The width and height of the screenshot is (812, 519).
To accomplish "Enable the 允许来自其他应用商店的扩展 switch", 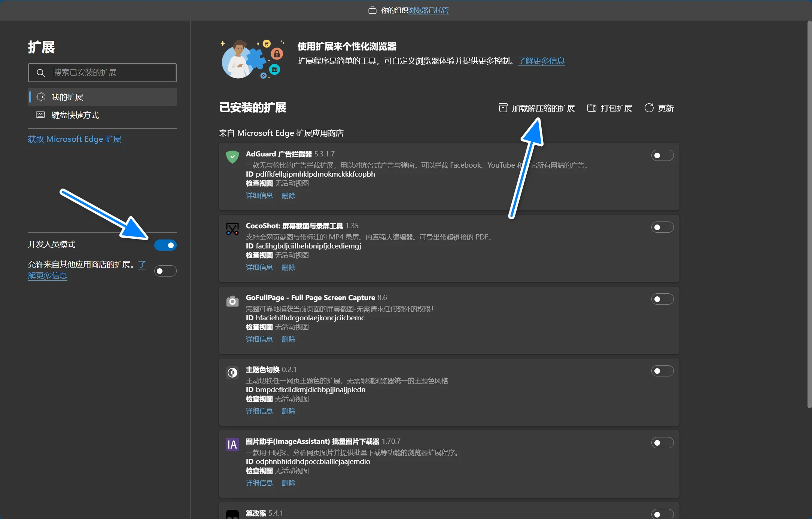I will coord(165,271).
